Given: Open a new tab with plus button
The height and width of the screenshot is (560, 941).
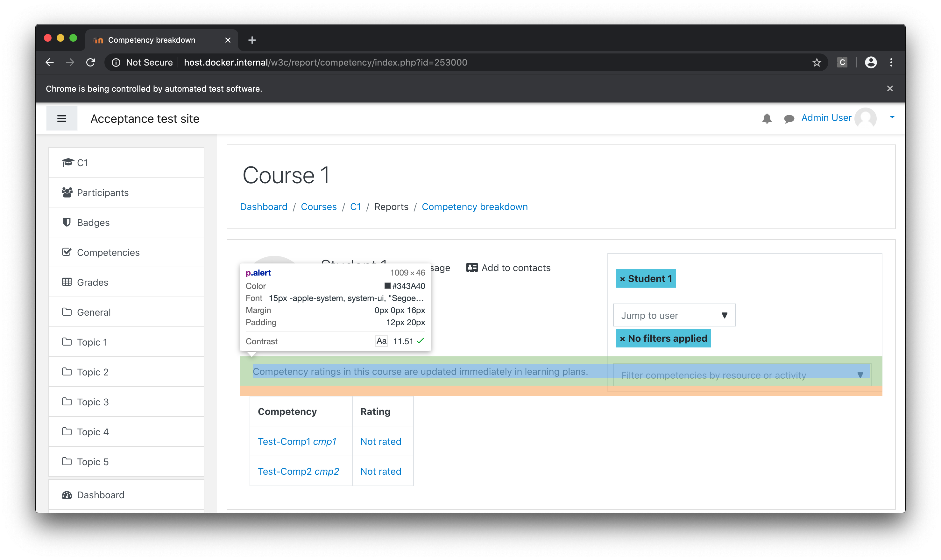Looking at the screenshot, I should [252, 40].
